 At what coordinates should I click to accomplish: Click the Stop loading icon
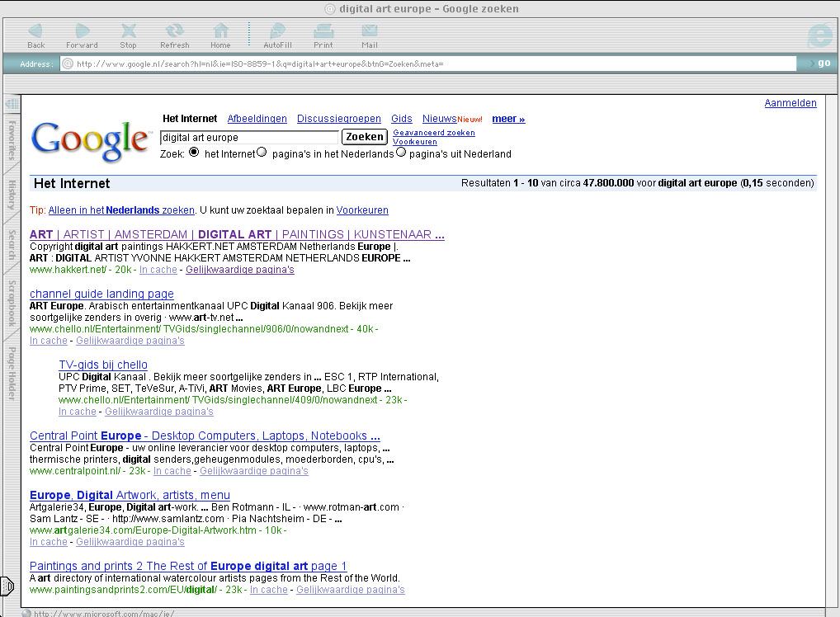pos(128,31)
